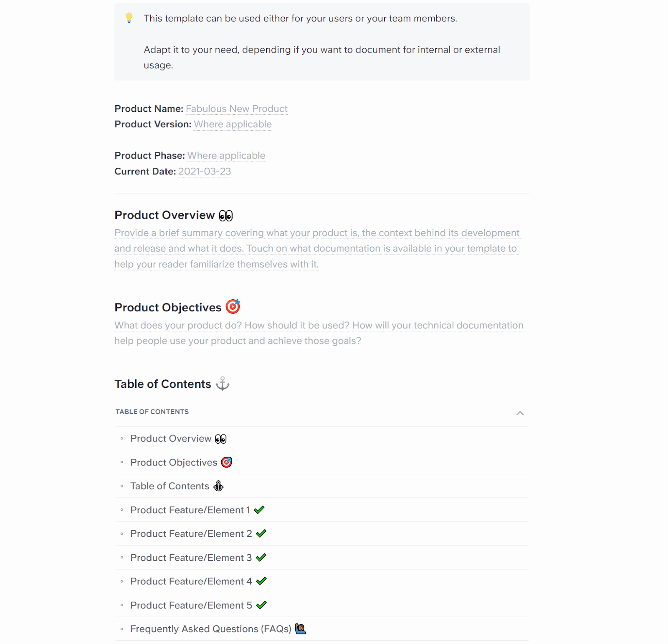Click the person emoji beside Frequently Asked Questions
Screen dimensions: 668x644
pyautogui.click(x=300, y=629)
